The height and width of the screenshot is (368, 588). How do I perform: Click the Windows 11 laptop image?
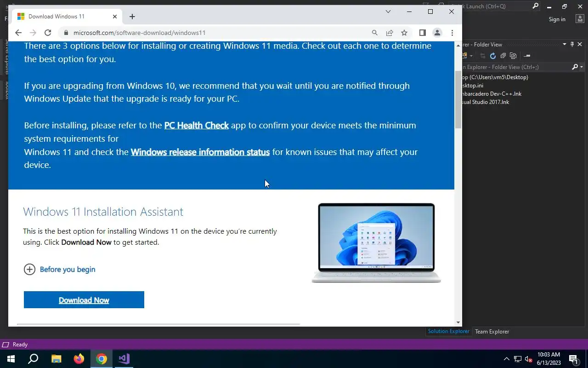[x=376, y=243]
